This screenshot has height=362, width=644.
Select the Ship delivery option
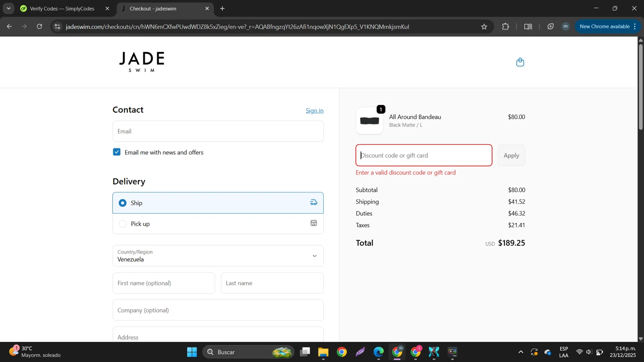pyautogui.click(x=218, y=203)
